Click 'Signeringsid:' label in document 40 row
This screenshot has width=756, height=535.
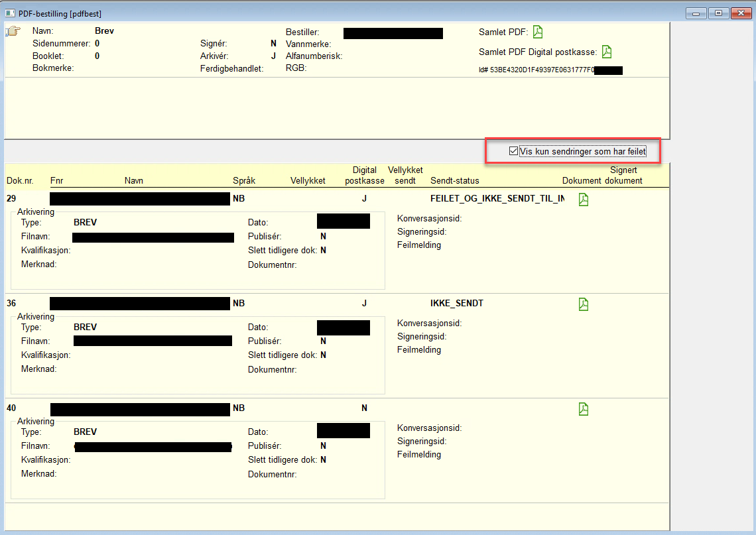coord(421,441)
